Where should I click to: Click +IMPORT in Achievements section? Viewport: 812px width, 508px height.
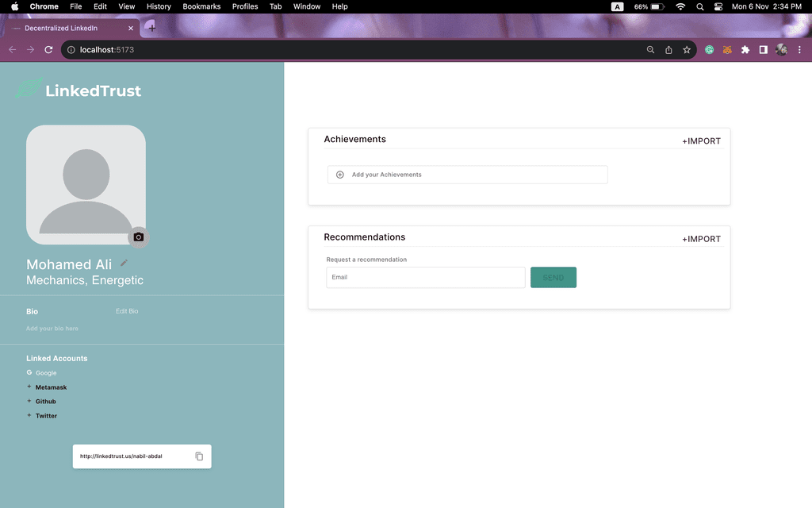click(701, 141)
